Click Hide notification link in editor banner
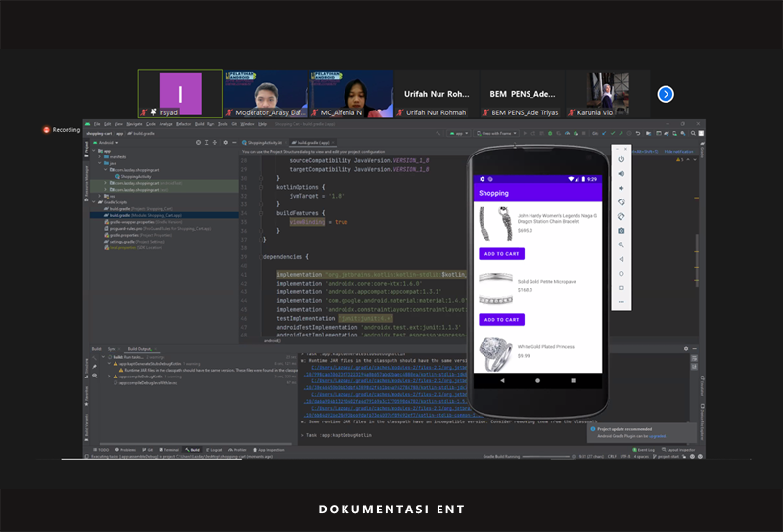The height and width of the screenshot is (532, 783). click(678, 152)
